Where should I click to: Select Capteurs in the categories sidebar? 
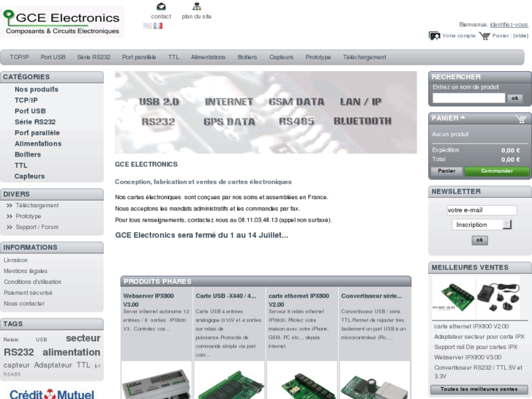coord(29,176)
